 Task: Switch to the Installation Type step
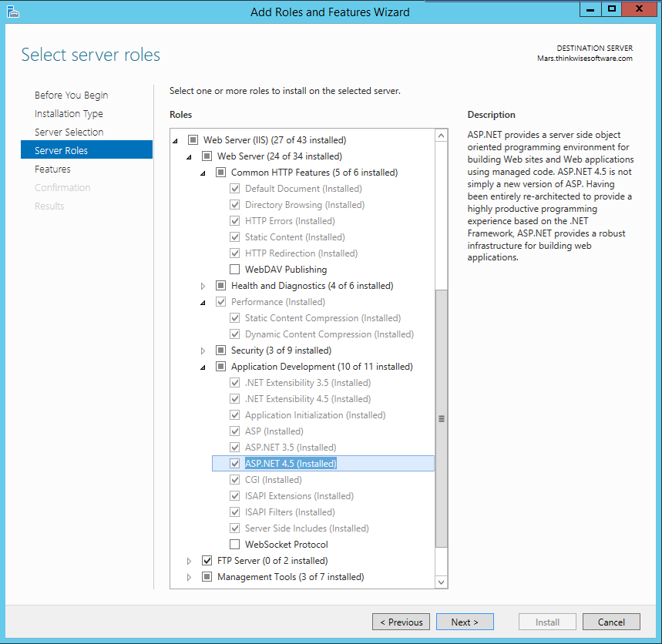pyautogui.click(x=69, y=114)
